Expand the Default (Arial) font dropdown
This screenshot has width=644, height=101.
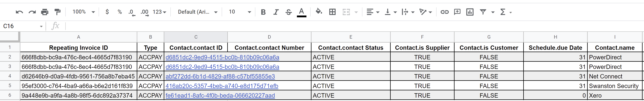(x=198, y=12)
